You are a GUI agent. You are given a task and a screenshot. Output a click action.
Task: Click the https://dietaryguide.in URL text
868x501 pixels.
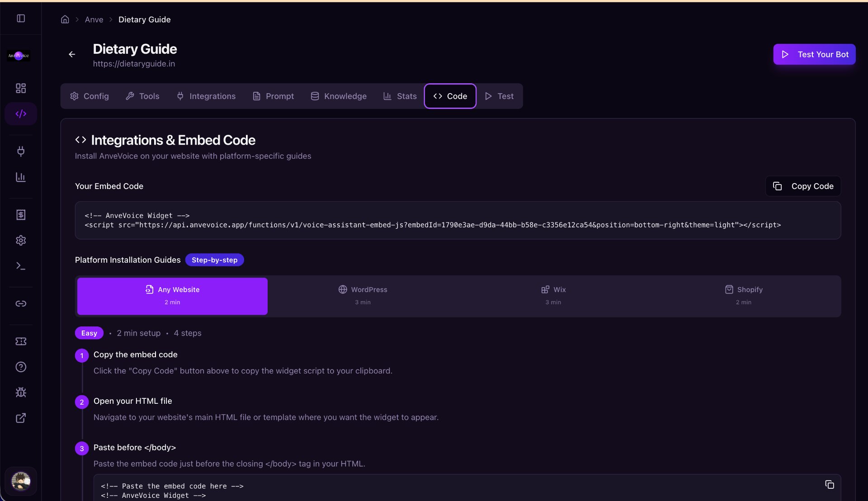[x=134, y=64]
